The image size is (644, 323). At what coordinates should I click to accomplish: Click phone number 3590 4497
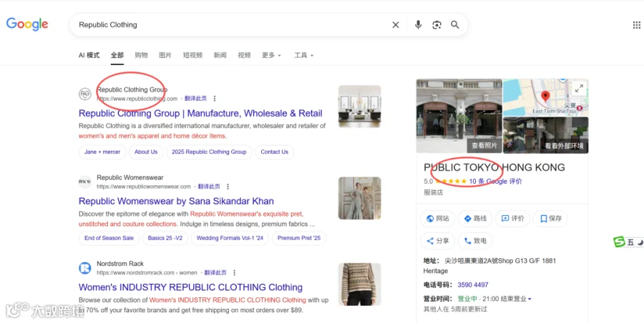point(473,285)
